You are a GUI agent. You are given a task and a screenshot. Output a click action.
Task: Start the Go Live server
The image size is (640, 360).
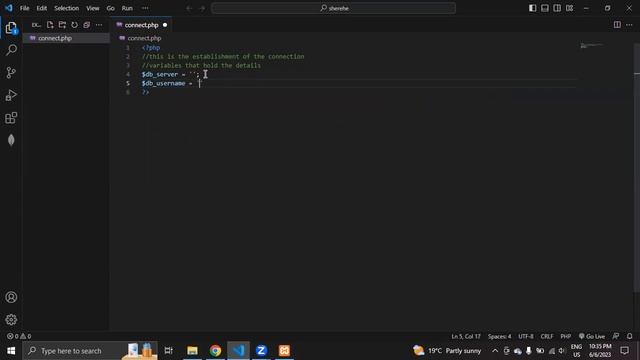592,336
